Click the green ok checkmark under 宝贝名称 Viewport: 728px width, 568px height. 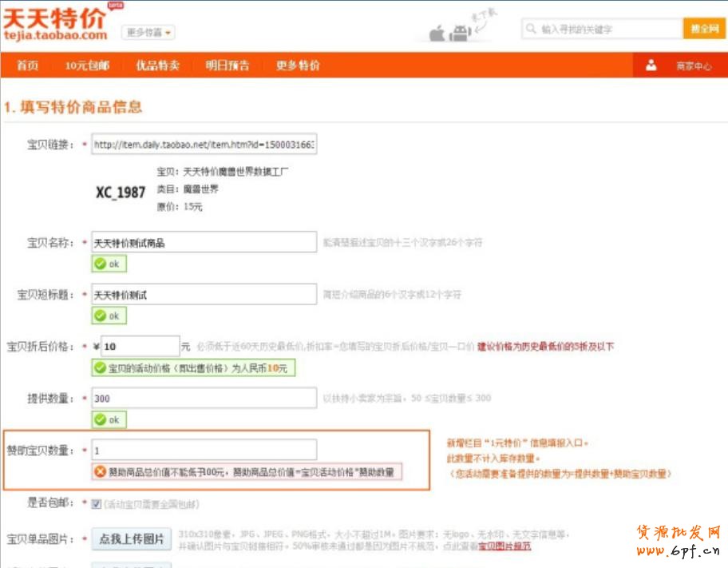point(100,264)
